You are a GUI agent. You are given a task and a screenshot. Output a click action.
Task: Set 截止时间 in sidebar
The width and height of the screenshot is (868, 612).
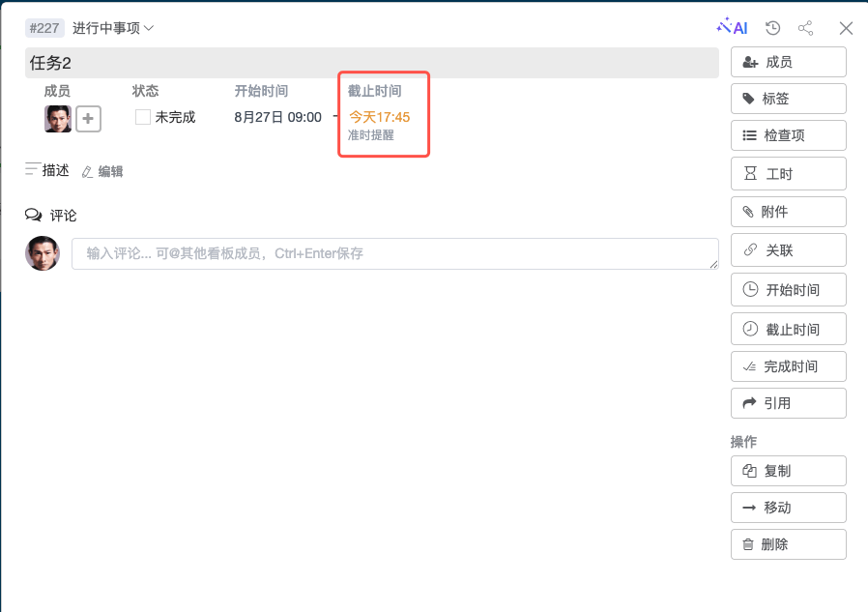tap(788, 330)
